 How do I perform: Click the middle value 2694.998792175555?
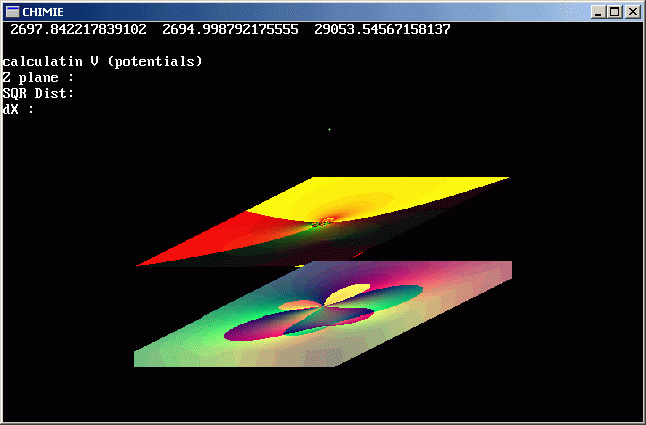pos(230,30)
